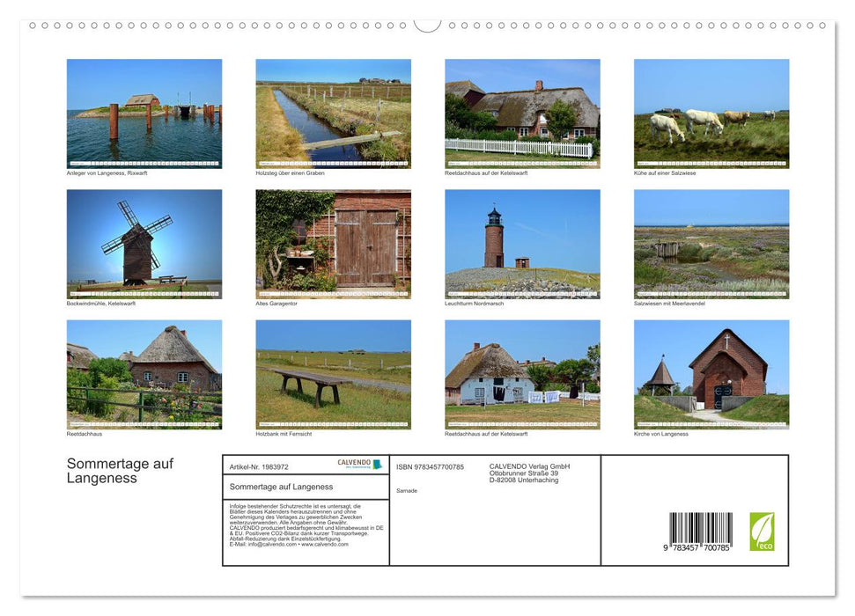The image size is (855, 616).
Task: Click the Holzbank mit Fernsicht photo
Action: tap(333, 373)
